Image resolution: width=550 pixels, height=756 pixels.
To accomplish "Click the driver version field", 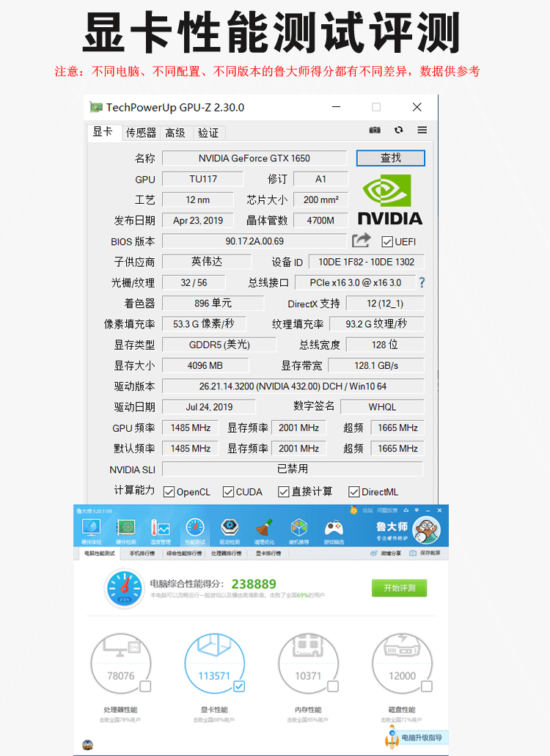I will (x=293, y=386).
